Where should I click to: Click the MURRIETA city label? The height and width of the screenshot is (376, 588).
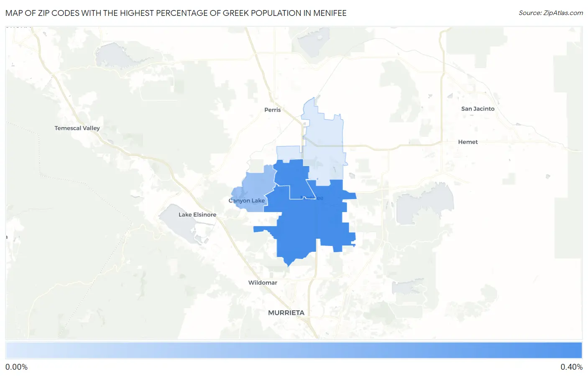pyautogui.click(x=286, y=312)
